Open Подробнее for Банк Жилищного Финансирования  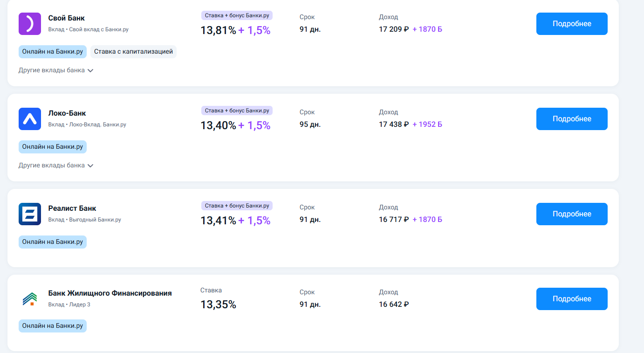[572, 299]
